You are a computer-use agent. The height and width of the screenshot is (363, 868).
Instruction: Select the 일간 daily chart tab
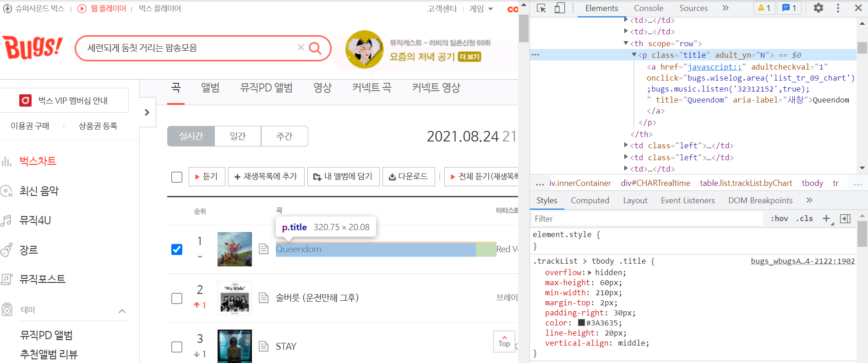[238, 136]
